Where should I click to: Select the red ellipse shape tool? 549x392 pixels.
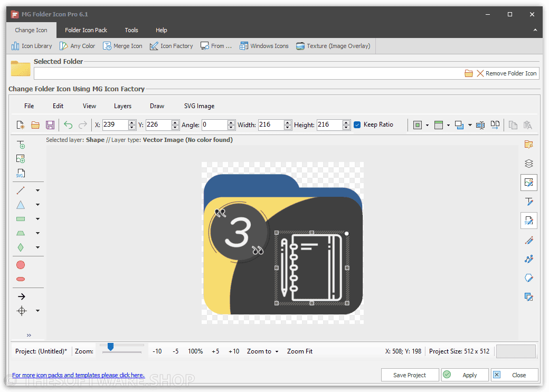click(21, 279)
